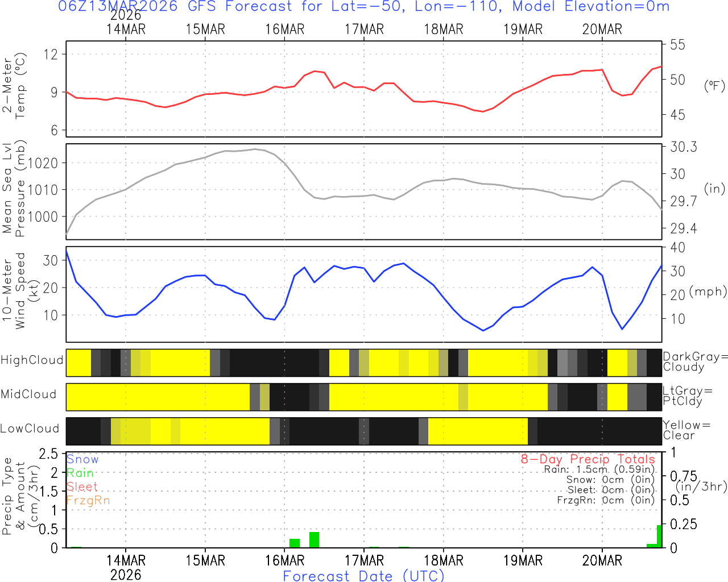Click the (mph) wind speed unit label

pyautogui.click(x=708, y=292)
